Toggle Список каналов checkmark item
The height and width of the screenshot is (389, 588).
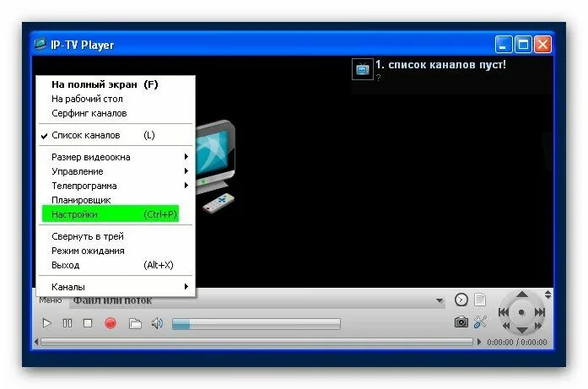click(x=116, y=135)
